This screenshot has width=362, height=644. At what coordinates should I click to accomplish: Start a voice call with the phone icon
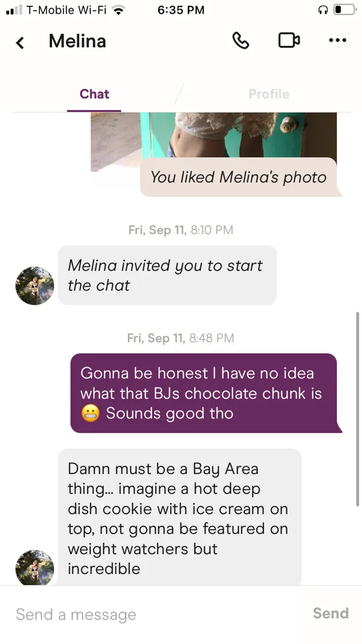tap(241, 41)
